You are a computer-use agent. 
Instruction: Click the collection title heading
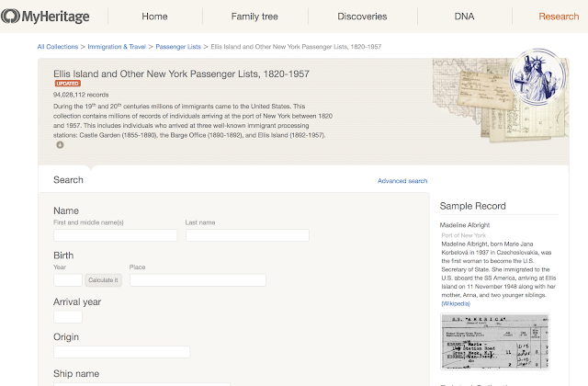tap(181, 74)
